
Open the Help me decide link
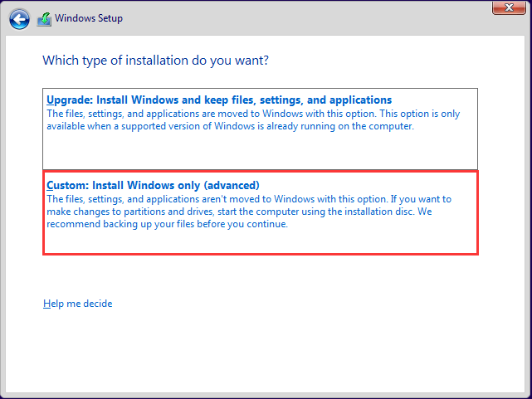[78, 304]
